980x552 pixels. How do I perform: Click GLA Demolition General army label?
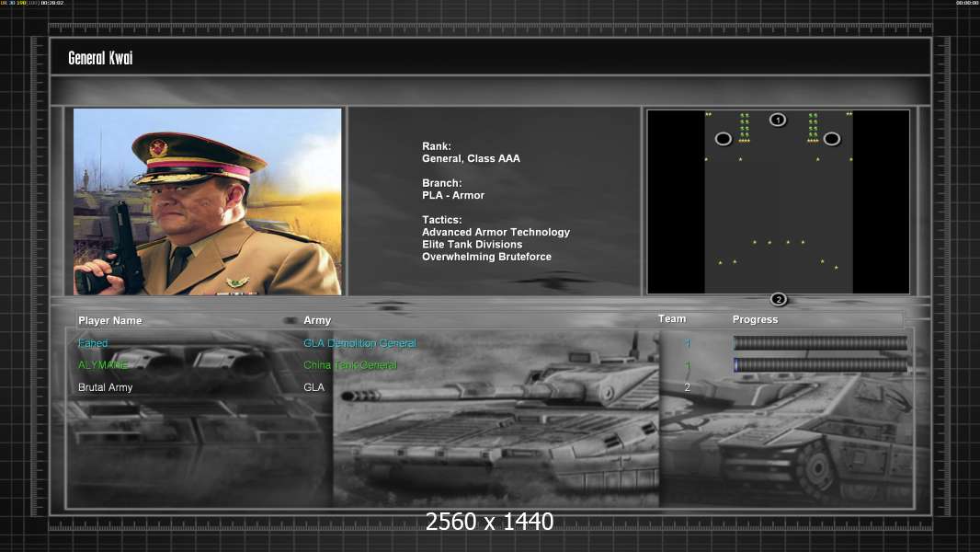359,343
